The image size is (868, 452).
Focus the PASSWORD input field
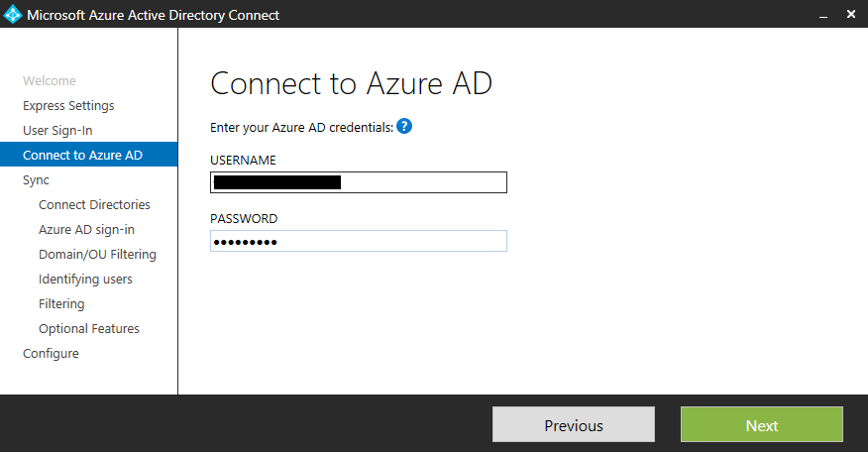pos(358,241)
